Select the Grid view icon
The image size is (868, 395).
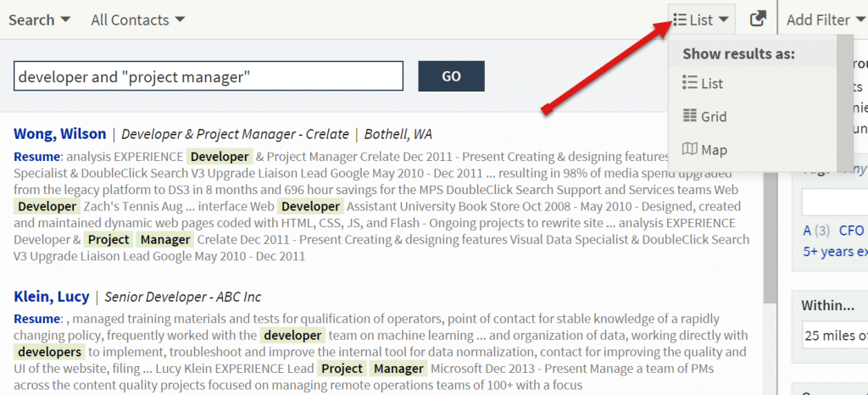[x=689, y=116]
